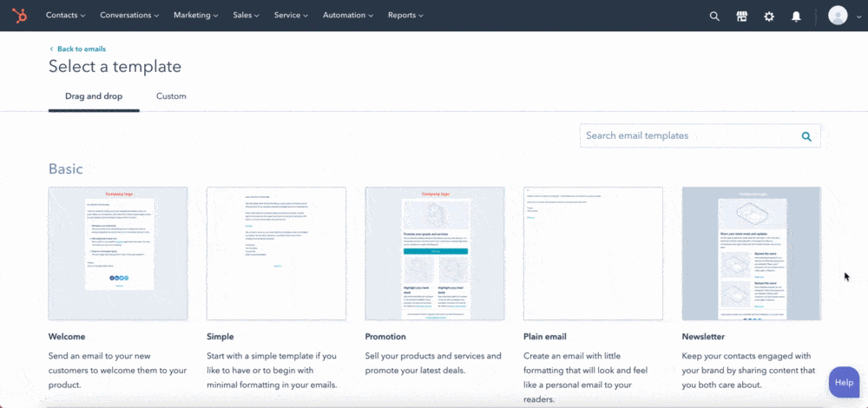Image resolution: width=868 pixels, height=408 pixels.
Task: Click 'Start with a simple template' description
Action: tap(272, 370)
